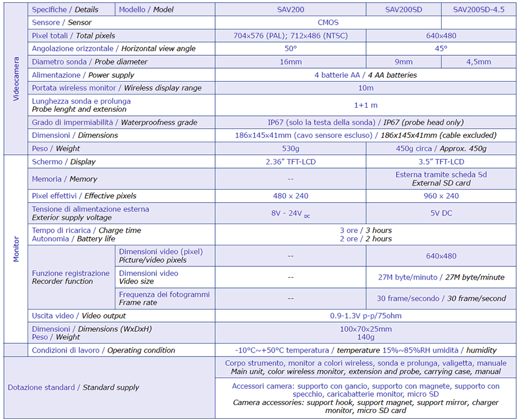Select the Pixel totali / Total pixels label

(x=73, y=36)
